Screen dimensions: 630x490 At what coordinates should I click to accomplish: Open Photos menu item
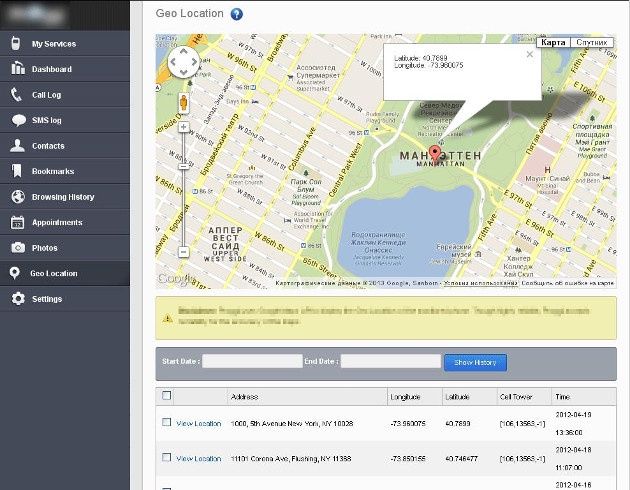[x=65, y=247]
